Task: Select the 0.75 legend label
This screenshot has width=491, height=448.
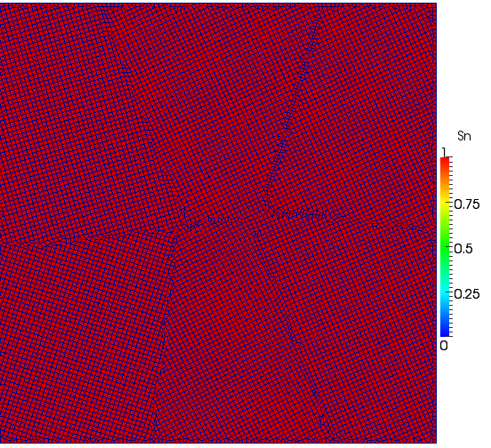Action: pos(467,204)
